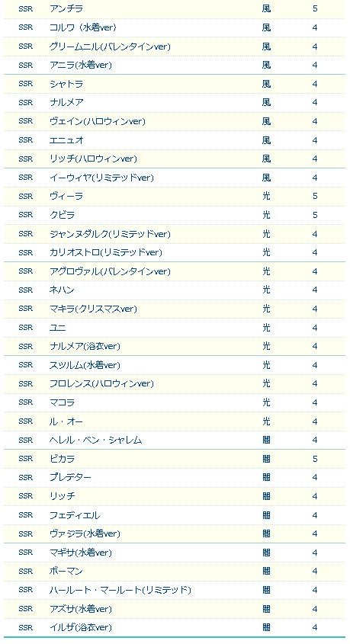The width and height of the screenshot is (350, 644).
Task: Click the マキラ(クリスマスver) entry
Action: point(93,309)
